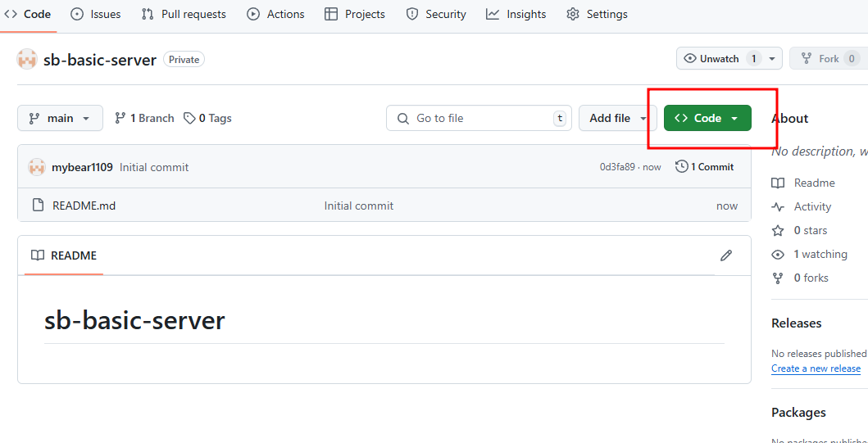View the Insights tab
This screenshot has width=868, height=443.
(516, 15)
